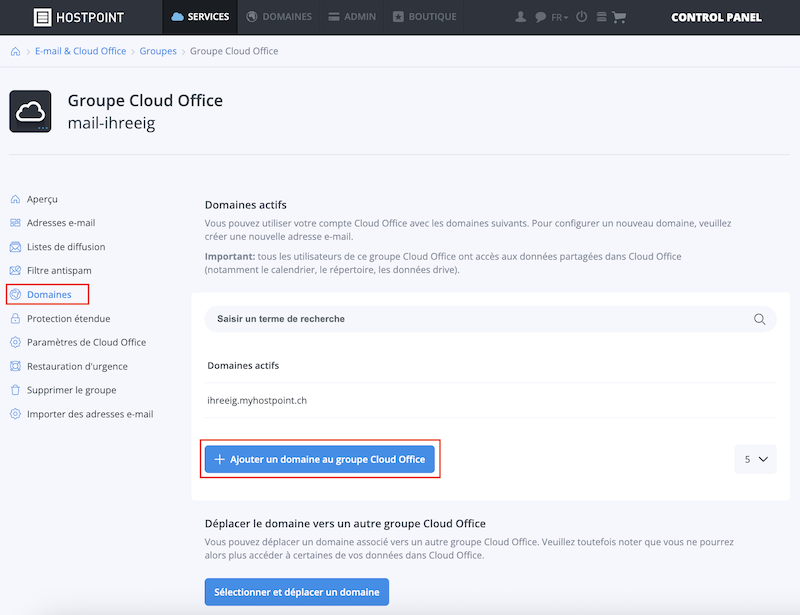Screen dimensions: 800x615
Task: Expand the rows-per-page dropdown showing 5
Action: [756, 459]
